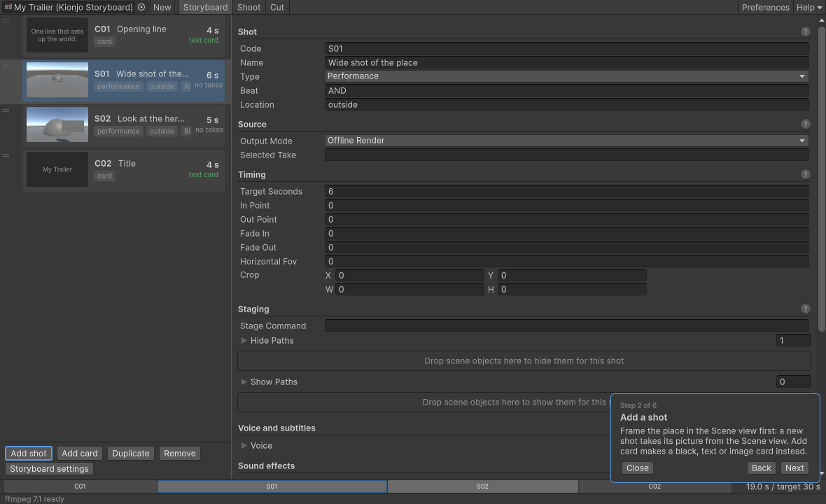Close the Add a shot tutorial popup
The height and width of the screenshot is (504, 826).
click(638, 468)
